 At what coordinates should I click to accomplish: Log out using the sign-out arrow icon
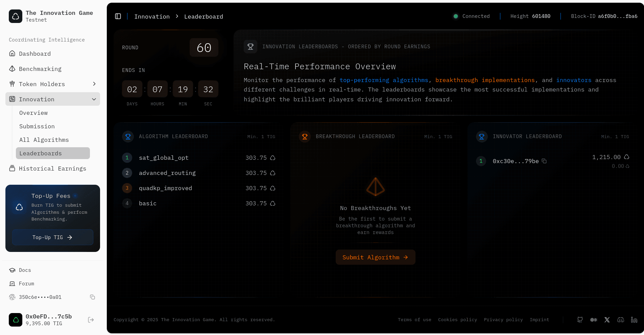tap(91, 320)
